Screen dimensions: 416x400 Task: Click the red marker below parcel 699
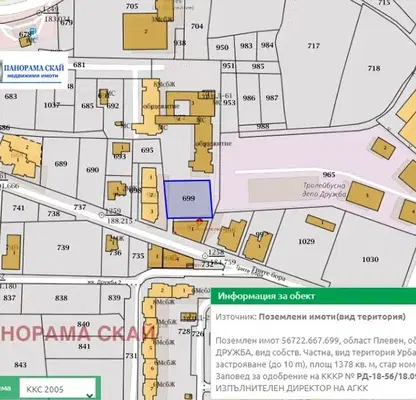click(x=199, y=220)
